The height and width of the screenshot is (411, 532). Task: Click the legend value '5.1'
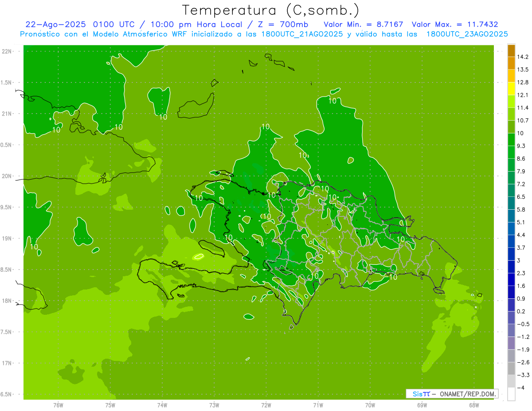coord(521,222)
